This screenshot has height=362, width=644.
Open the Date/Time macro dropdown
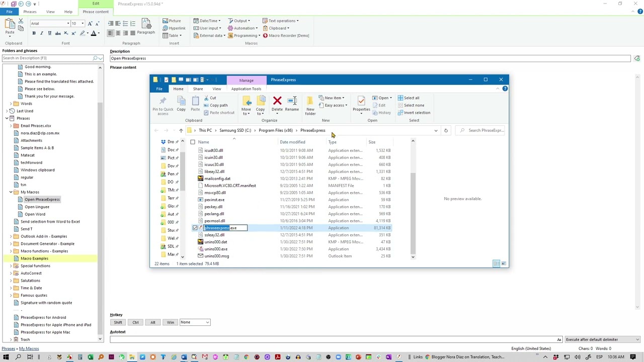coord(207,21)
